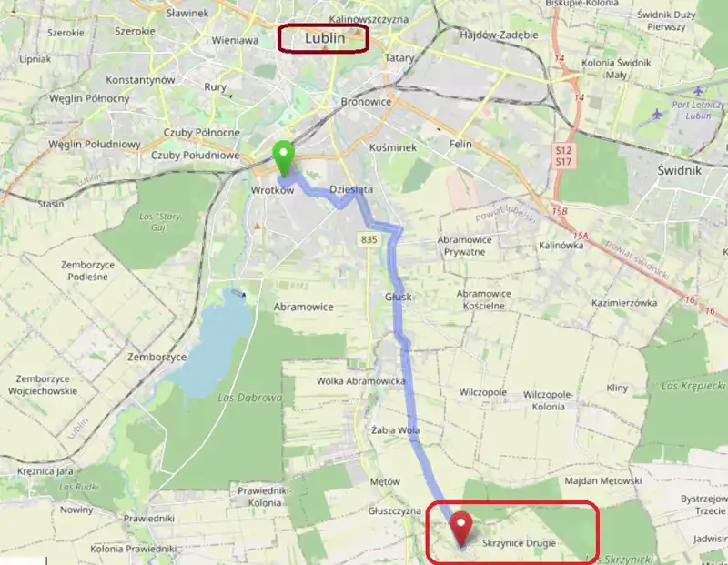Image resolution: width=728 pixels, height=565 pixels.
Task: Select the 835 road number shield
Action: point(369,239)
